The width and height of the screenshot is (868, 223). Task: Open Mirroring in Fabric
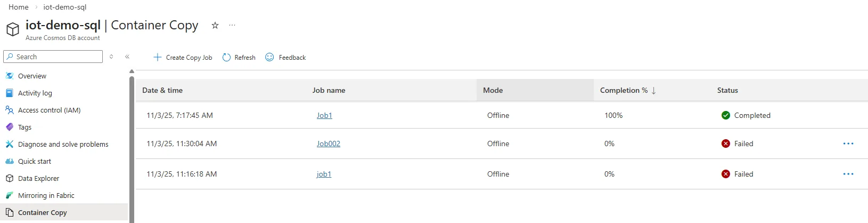pos(46,196)
